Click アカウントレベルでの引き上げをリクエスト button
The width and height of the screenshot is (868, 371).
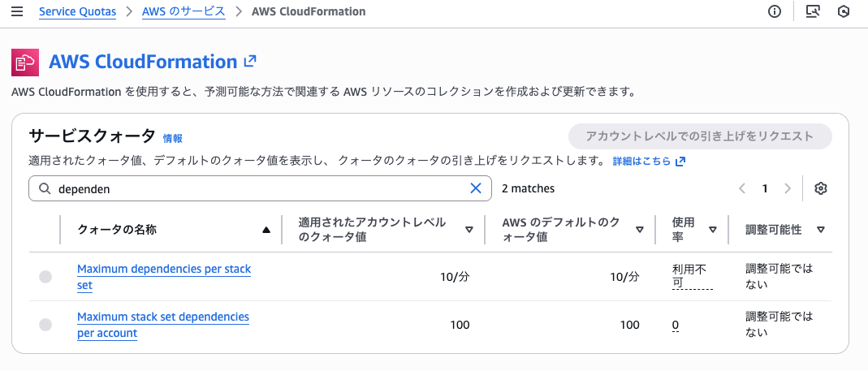[x=700, y=136]
